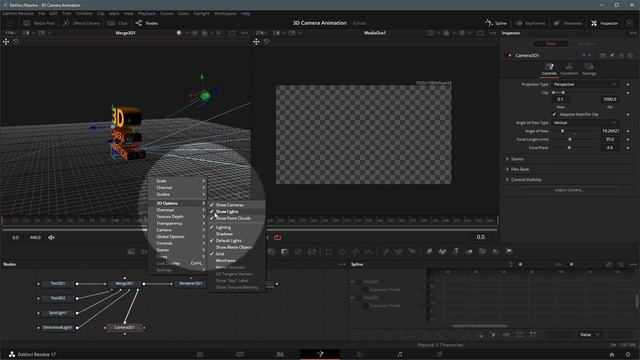The width and height of the screenshot is (640, 360).
Task: Click the Near clip value field 0.1
Action: pyautogui.click(x=560, y=99)
